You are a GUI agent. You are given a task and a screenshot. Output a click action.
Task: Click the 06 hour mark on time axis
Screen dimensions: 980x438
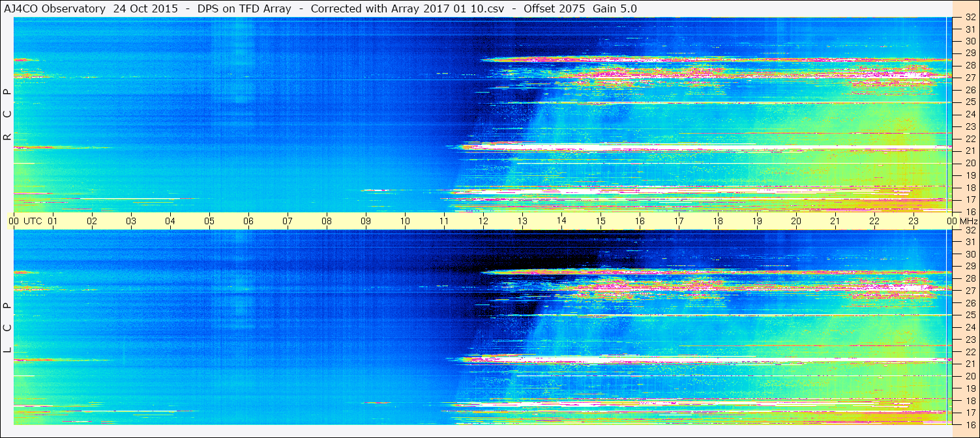248,221
